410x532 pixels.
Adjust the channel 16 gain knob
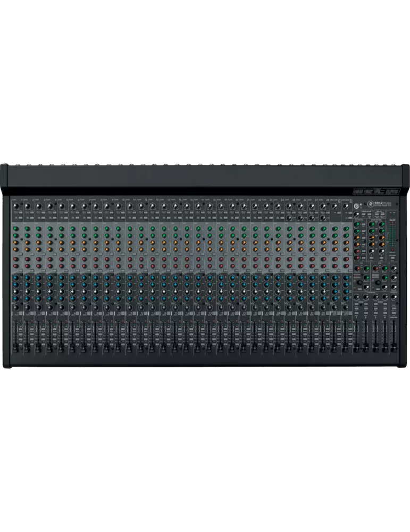186,206
